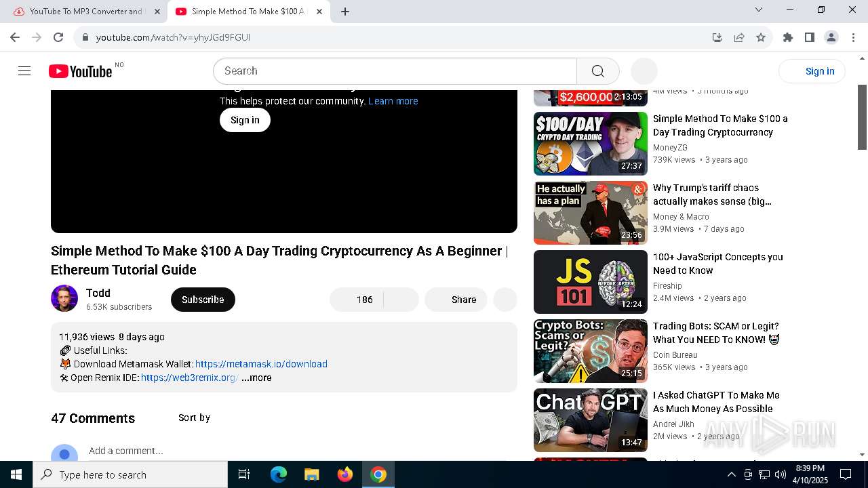Open the notification center icon
This screenshot has width=868, height=488.
(x=846, y=474)
